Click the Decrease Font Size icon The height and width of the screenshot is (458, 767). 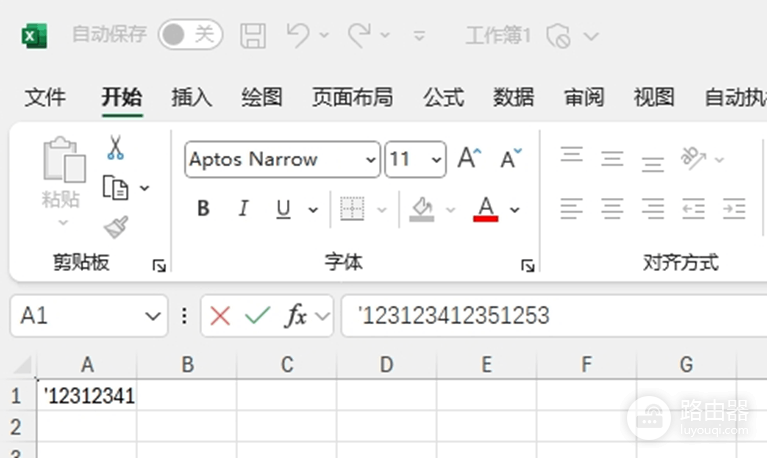coord(511,158)
